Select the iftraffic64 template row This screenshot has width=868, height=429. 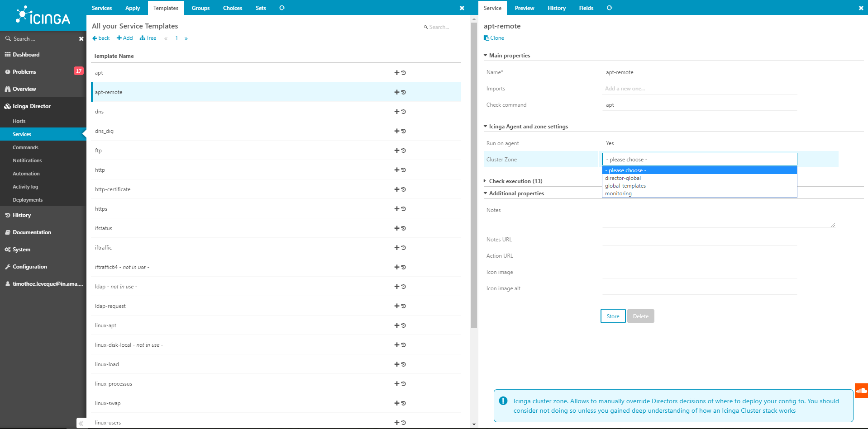[276, 267]
